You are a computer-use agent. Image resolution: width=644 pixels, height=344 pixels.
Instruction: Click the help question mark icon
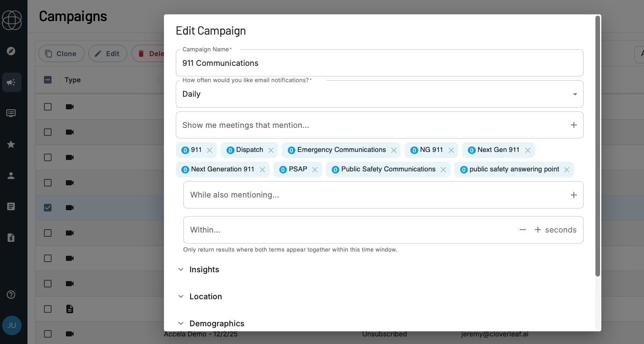tap(11, 295)
